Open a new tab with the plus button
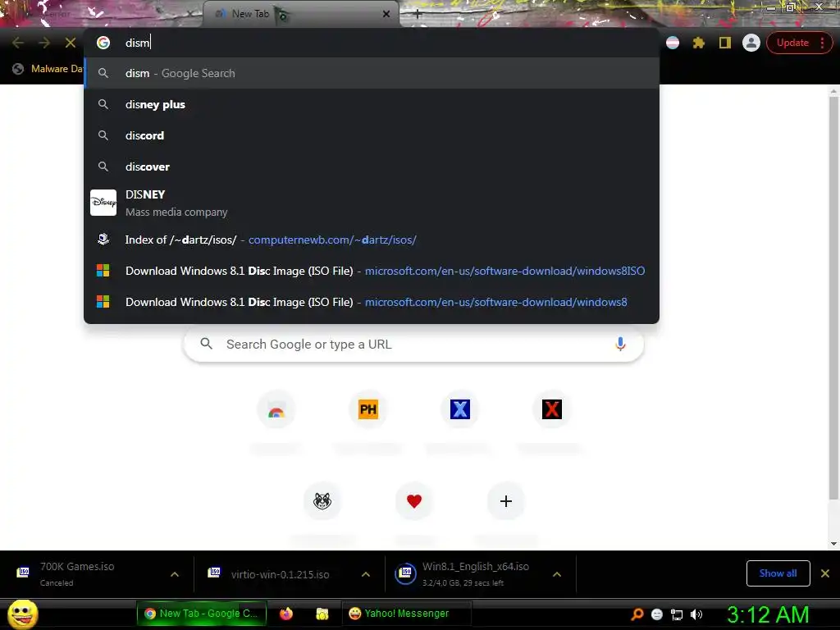Viewport: 840px width, 630px height. 418,14
